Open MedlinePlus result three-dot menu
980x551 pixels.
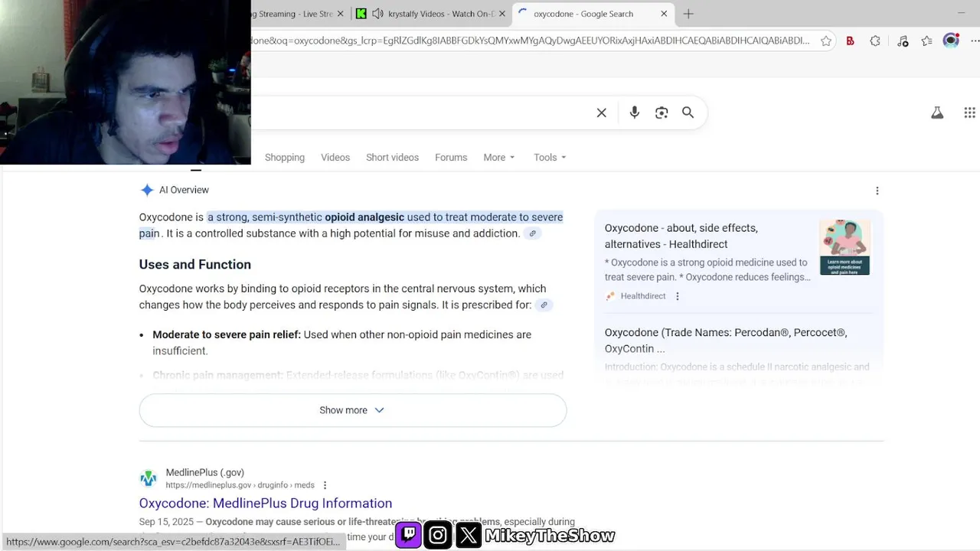point(325,485)
